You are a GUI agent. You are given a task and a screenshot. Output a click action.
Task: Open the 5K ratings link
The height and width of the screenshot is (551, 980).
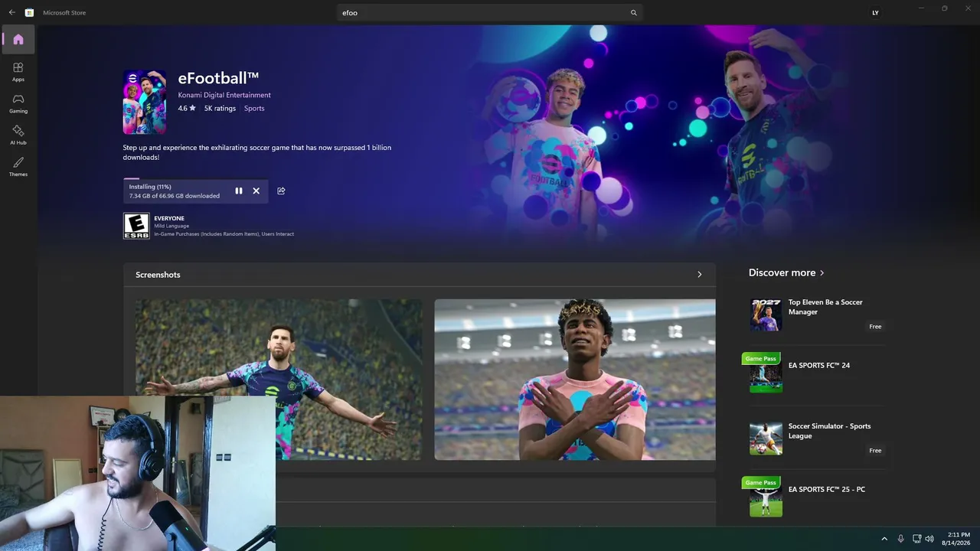coord(220,109)
